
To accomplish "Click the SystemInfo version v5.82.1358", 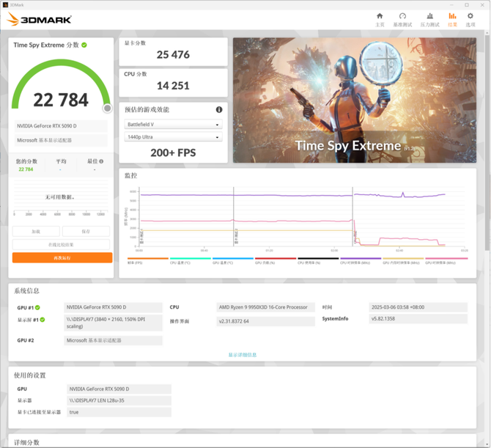I will pyautogui.click(x=418, y=319).
